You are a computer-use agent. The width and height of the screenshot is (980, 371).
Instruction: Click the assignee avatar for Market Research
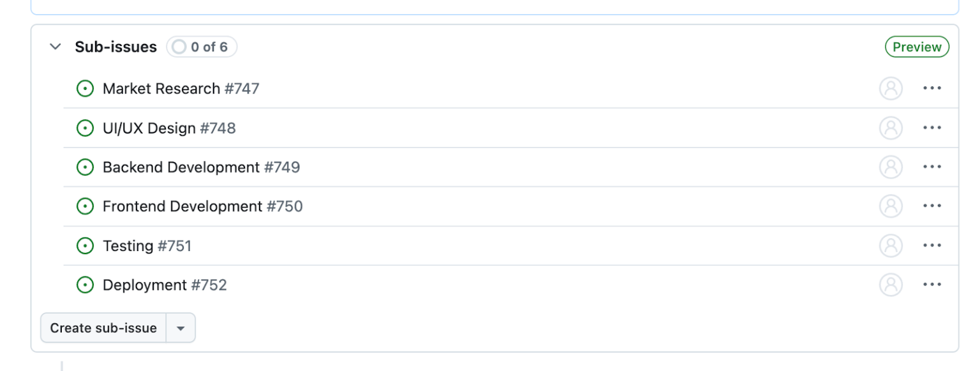click(x=891, y=88)
